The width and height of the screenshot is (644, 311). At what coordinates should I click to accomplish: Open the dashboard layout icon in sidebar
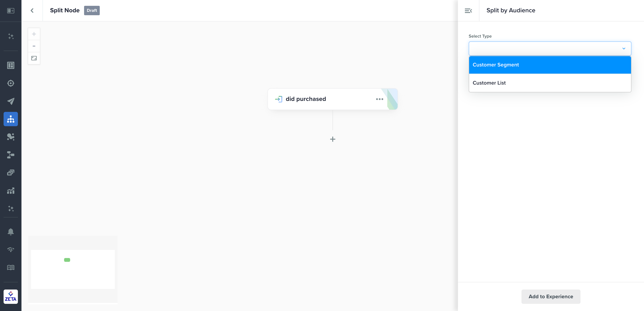[11, 65]
